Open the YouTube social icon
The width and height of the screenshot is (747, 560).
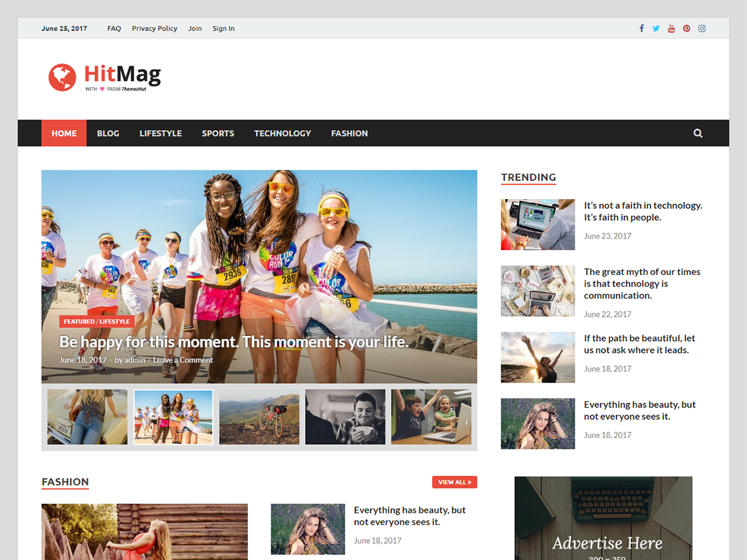point(671,29)
